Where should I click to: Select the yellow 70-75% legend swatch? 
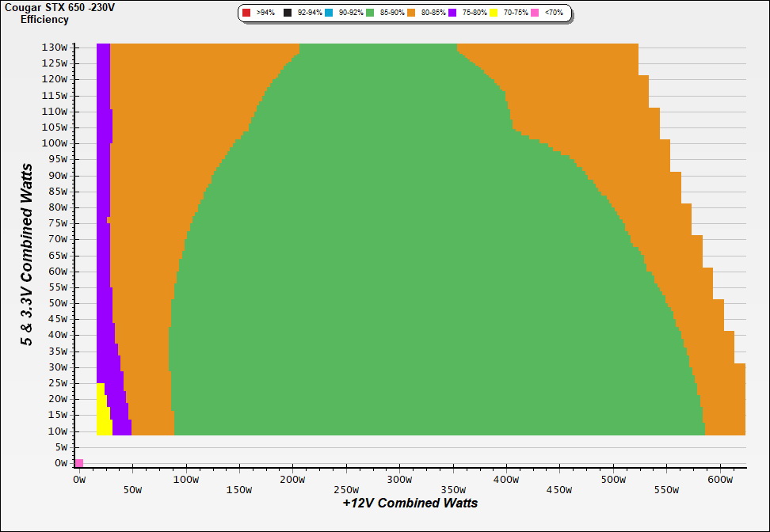(x=494, y=13)
